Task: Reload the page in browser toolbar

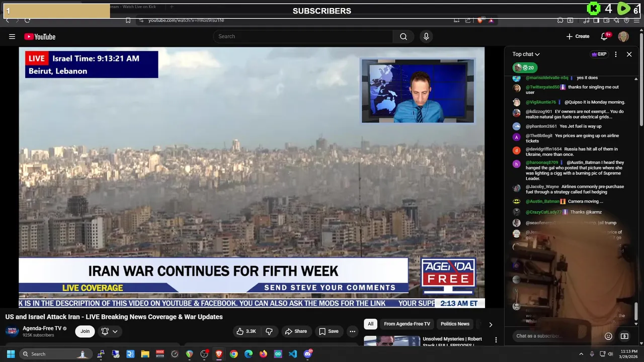Action: coord(27,21)
